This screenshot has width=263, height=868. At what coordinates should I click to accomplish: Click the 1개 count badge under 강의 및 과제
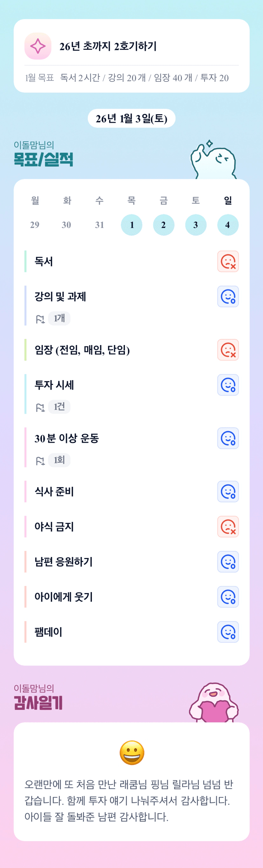tap(59, 318)
